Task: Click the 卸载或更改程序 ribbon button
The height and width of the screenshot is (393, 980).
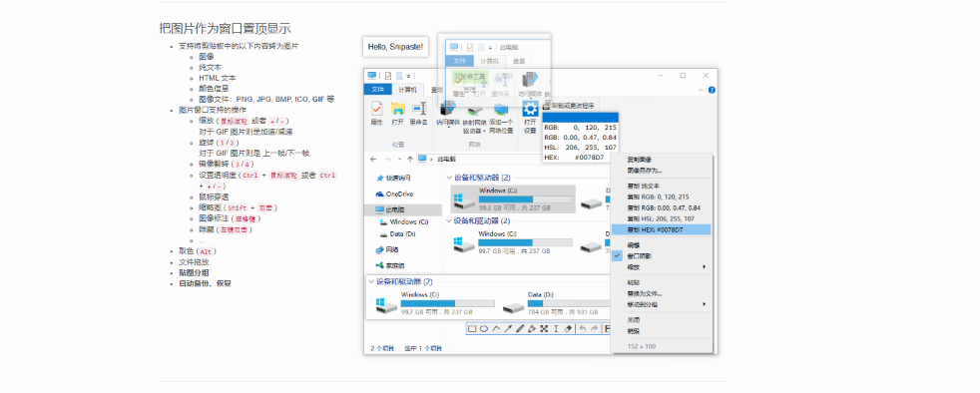Action: click(569, 105)
